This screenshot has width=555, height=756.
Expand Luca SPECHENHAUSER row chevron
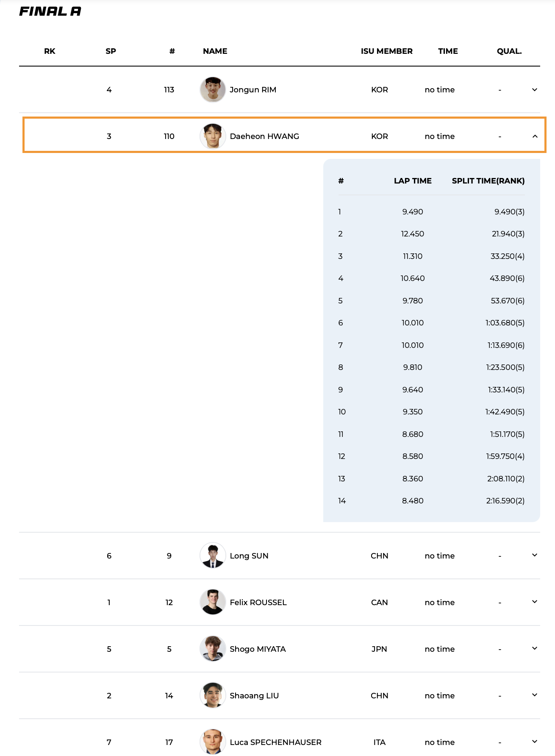[x=534, y=742]
